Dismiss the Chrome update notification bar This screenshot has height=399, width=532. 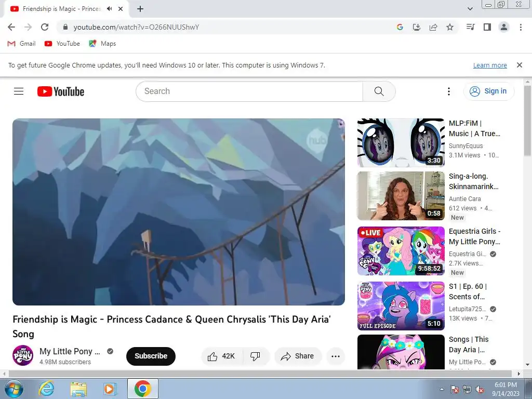pos(520,65)
